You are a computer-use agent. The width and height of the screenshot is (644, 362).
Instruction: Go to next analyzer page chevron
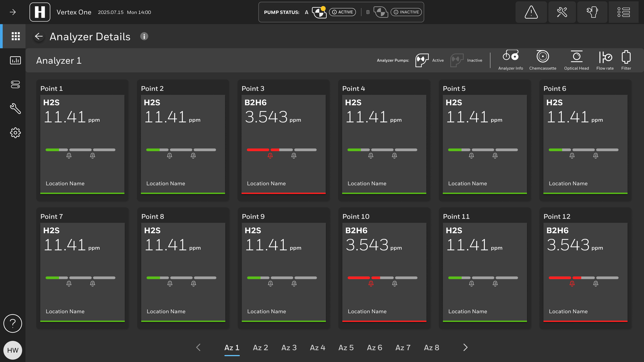click(465, 347)
